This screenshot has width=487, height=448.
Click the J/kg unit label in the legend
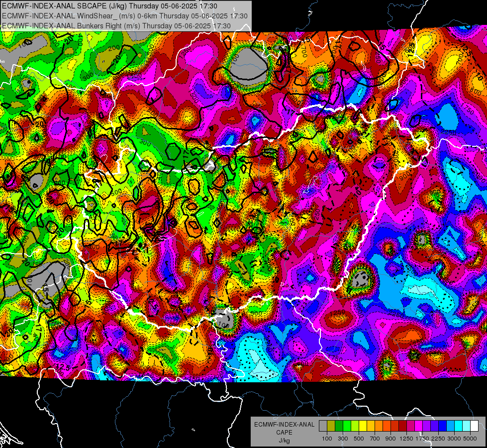click(284, 441)
